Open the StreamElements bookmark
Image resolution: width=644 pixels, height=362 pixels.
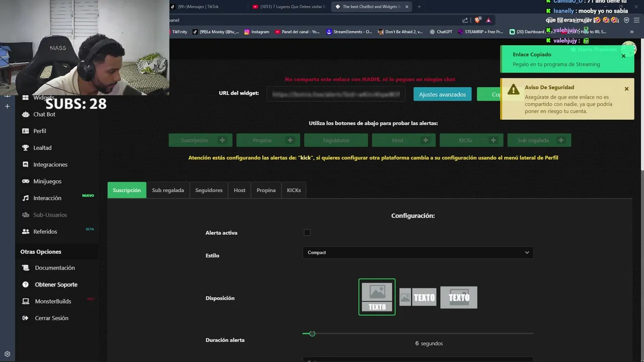(349, 32)
